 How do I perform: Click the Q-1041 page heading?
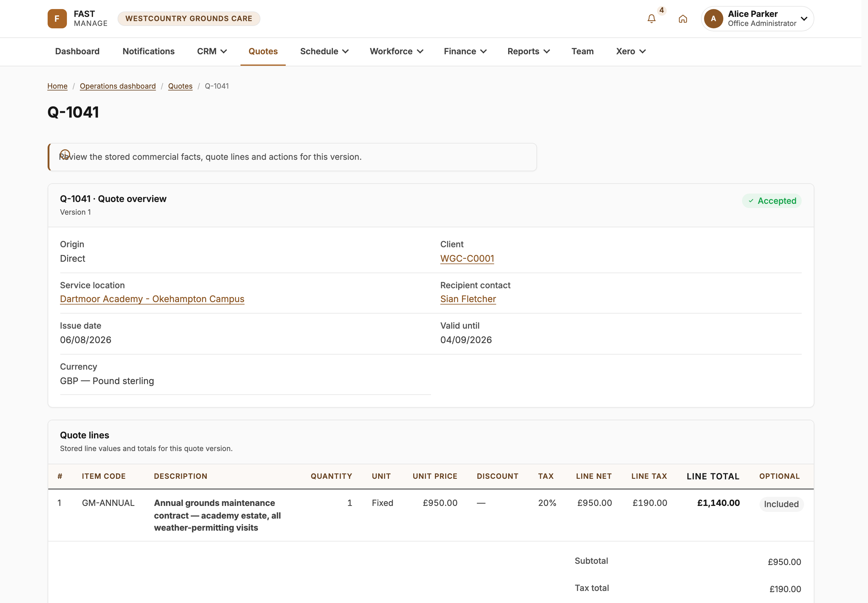[x=73, y=112]
